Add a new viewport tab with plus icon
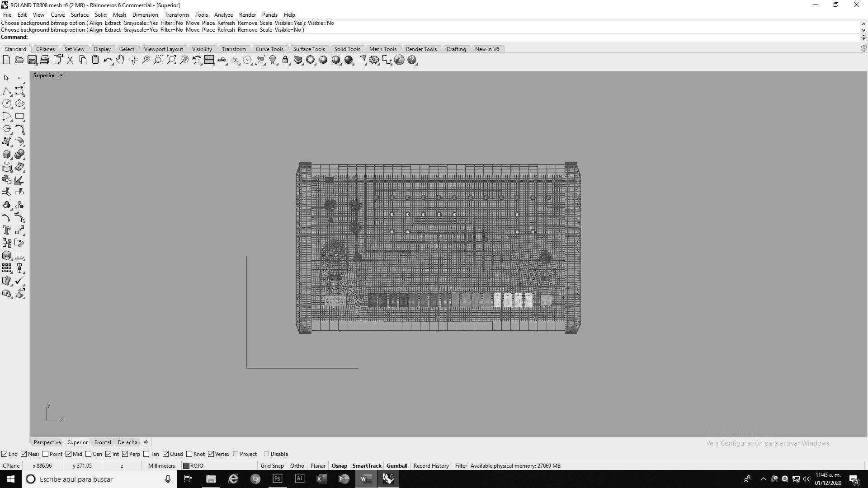The width and height of the screenshot is (868, 488). coord(146,442)
